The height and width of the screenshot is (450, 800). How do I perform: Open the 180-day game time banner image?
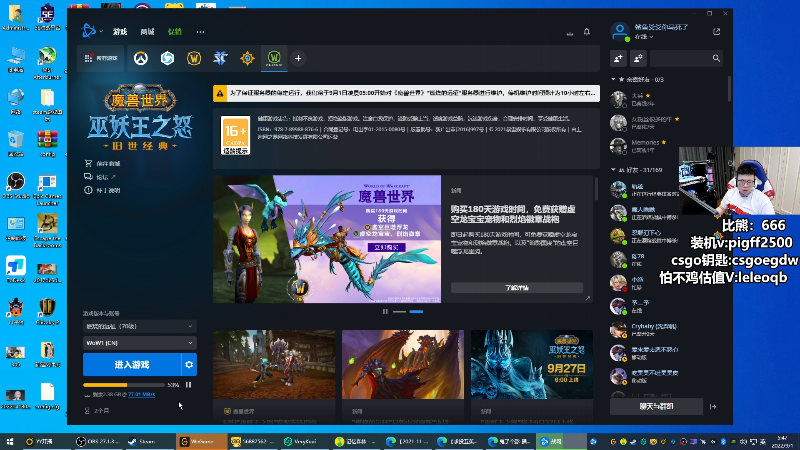click(x=327, y=239)
